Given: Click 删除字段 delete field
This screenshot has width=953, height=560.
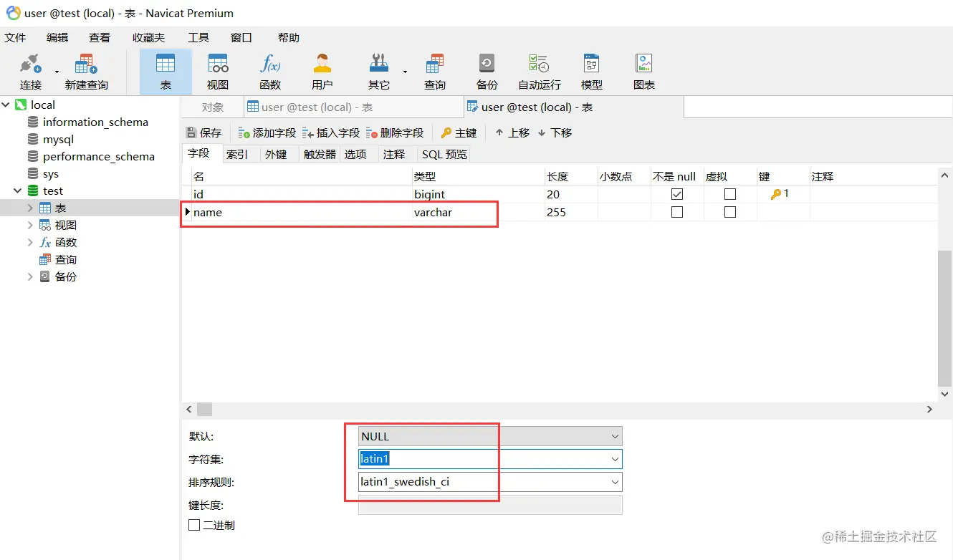Looking at the screenshot, I should [x=395, y=132].
